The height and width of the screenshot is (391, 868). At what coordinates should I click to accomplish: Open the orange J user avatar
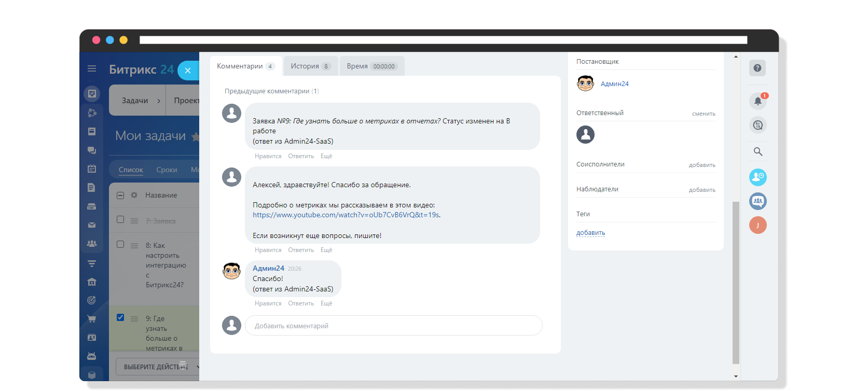point(758,225)
